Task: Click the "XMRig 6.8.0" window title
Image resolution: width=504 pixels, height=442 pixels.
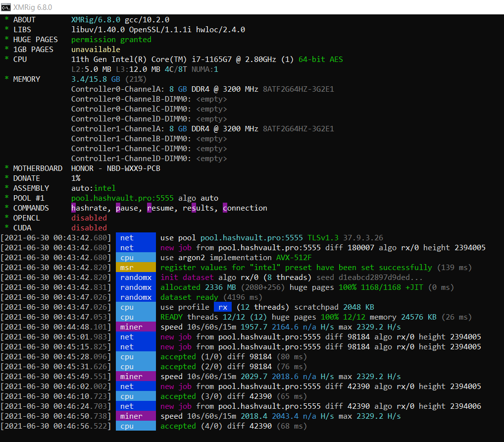Action: (33, 7)
